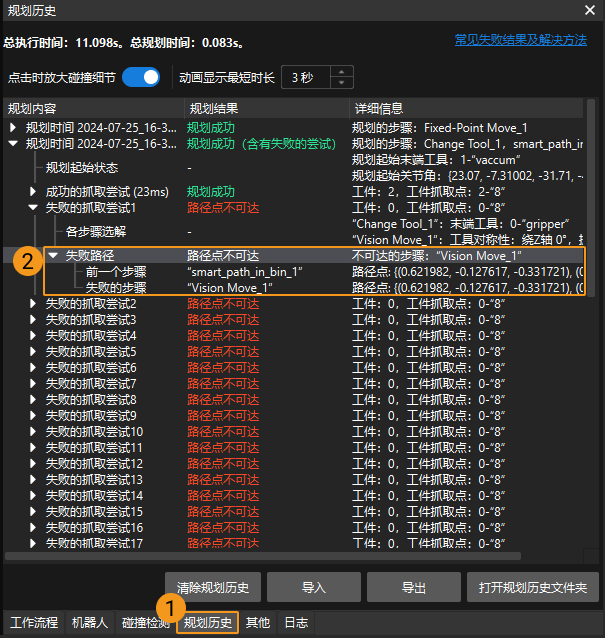Image resolution: width=605 pixels, height=638 pixels.
Task: Expand first 规划时间 2024-07-25 row
Action: pyautogui.click(x=13, y=128)
